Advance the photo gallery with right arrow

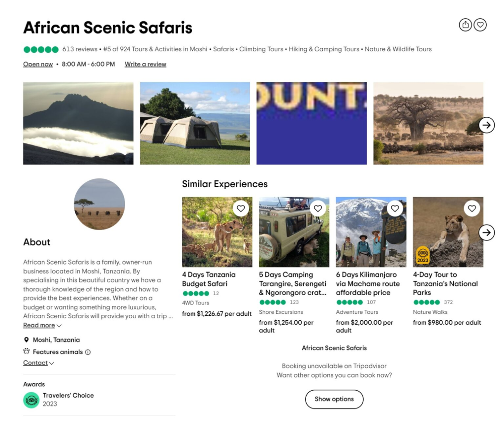click(x=487, y=125)
